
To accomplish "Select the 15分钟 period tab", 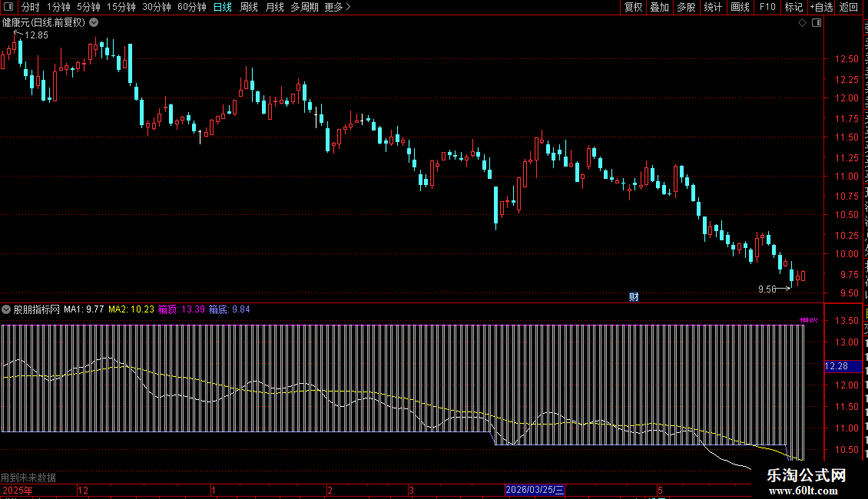I will 121,7.
